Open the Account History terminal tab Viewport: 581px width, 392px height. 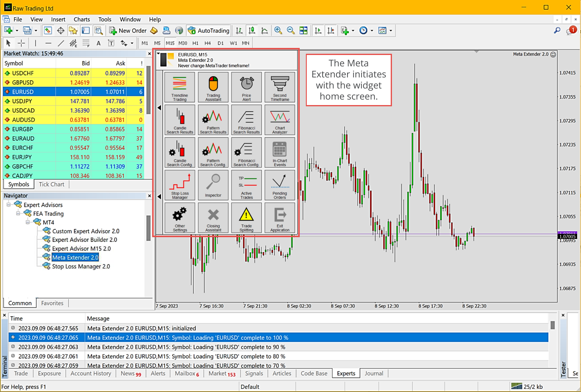91,373
